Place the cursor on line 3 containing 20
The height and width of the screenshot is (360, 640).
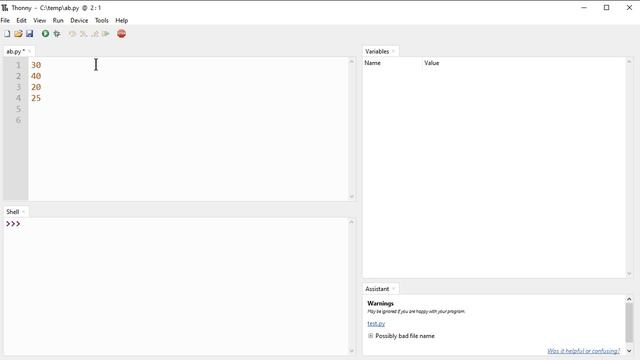point(36,87)
